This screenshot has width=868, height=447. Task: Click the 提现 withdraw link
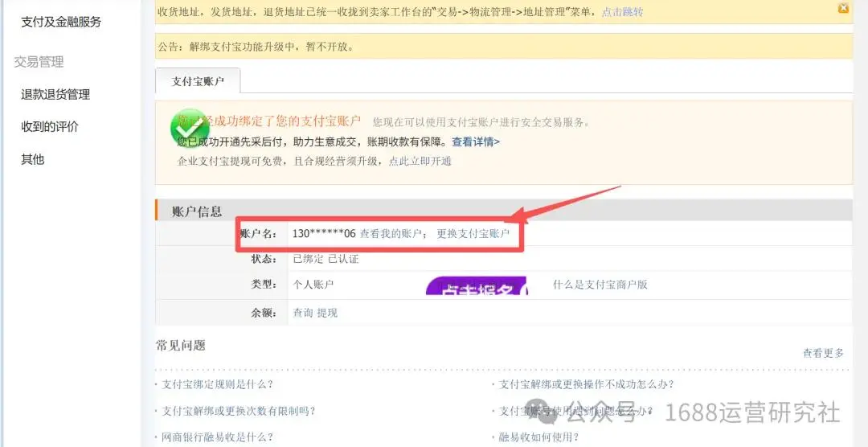pyautogui.click(x=327, y=313)
